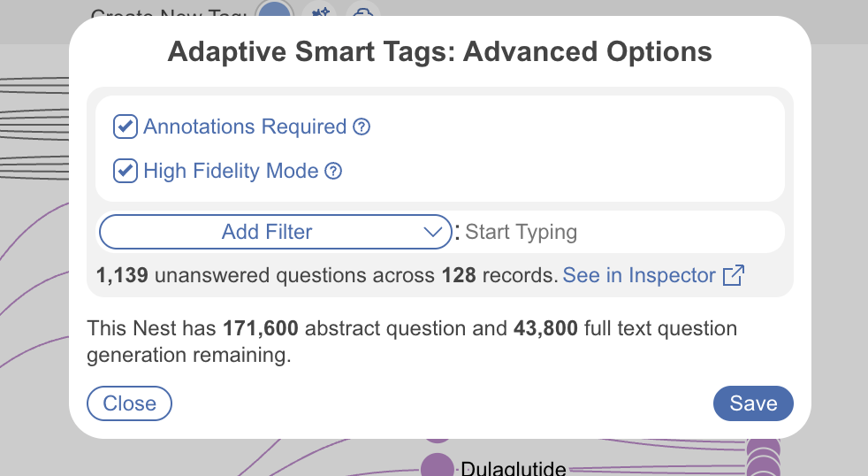Click the external link icon beside Inspector
This screenshot has width=868, height=476.
tap(733, 276)
